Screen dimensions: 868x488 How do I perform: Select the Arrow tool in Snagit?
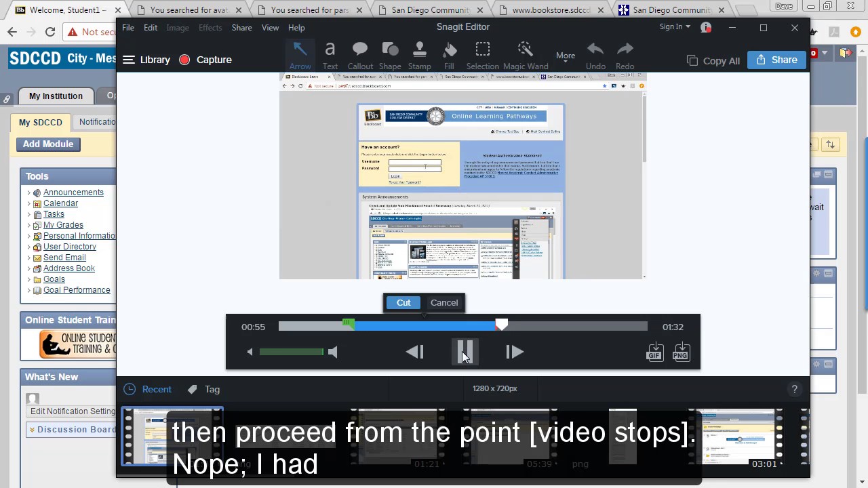[300, 55]
